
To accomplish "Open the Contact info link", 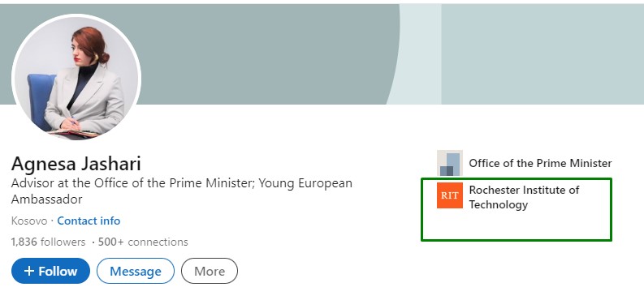I will [x=89, y=221].
